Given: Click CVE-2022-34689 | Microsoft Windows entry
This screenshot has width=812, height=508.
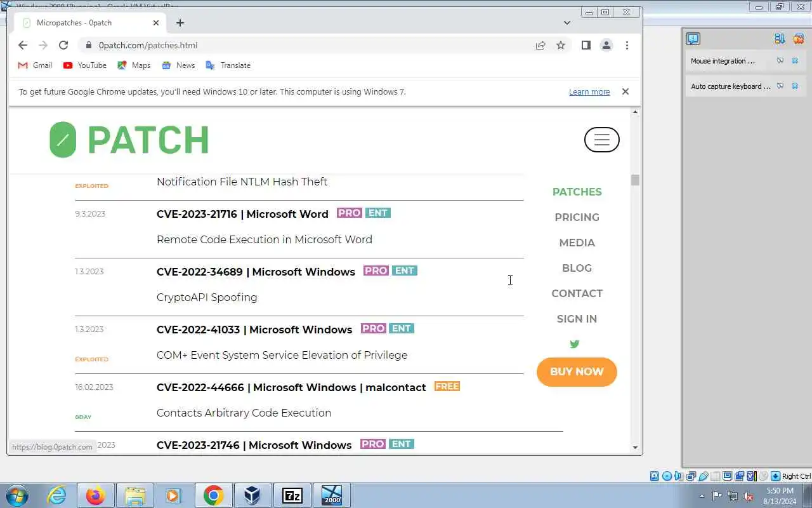Looking at the screenshot, I should pos(256,272).
